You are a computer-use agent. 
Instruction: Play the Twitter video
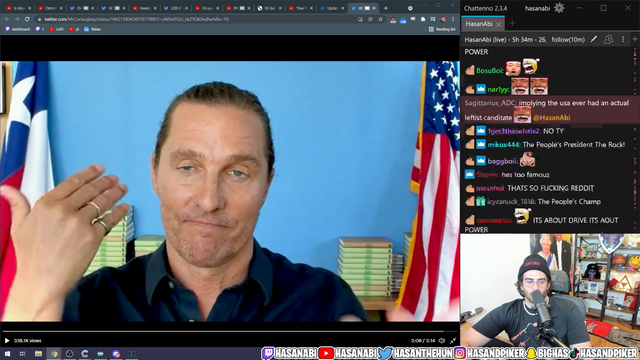pyautogui.click(x=7, y=340)
